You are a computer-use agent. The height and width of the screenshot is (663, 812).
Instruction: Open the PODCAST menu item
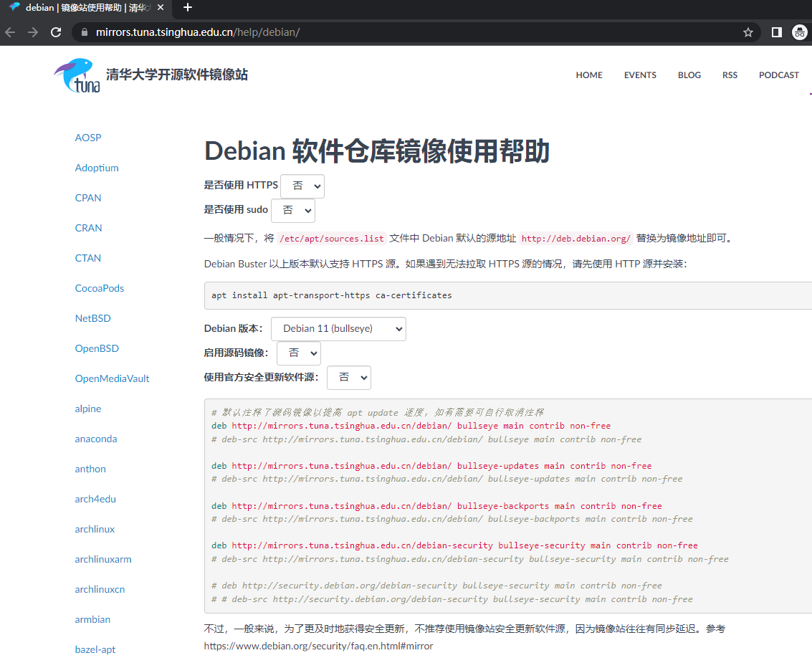[x=778, y=75]
